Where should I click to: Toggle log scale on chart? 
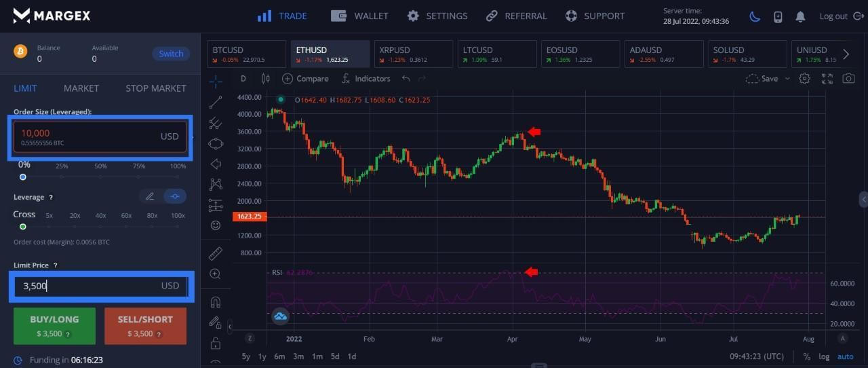[824, 356]
